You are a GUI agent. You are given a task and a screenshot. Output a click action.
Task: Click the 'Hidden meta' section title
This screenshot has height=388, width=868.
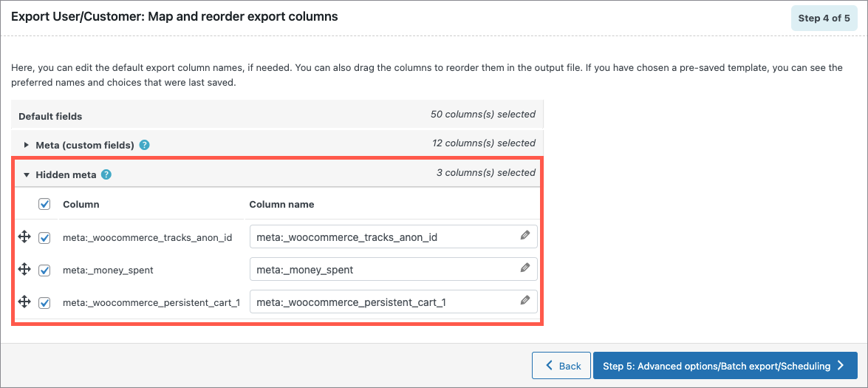[x=66, y=175]
